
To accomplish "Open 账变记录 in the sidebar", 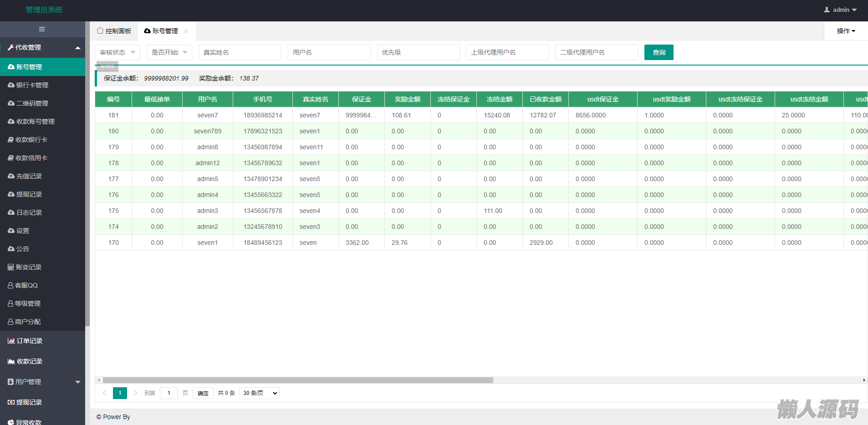I will 28,267.
